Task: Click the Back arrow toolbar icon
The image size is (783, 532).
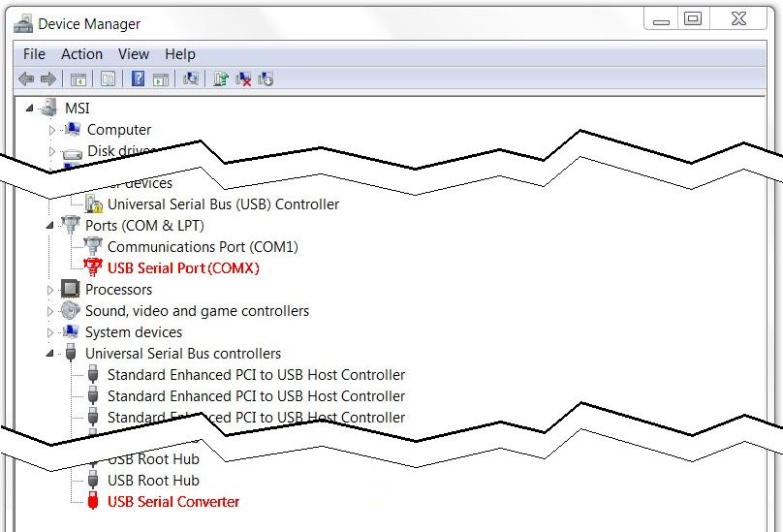Action: pos(26,79)
